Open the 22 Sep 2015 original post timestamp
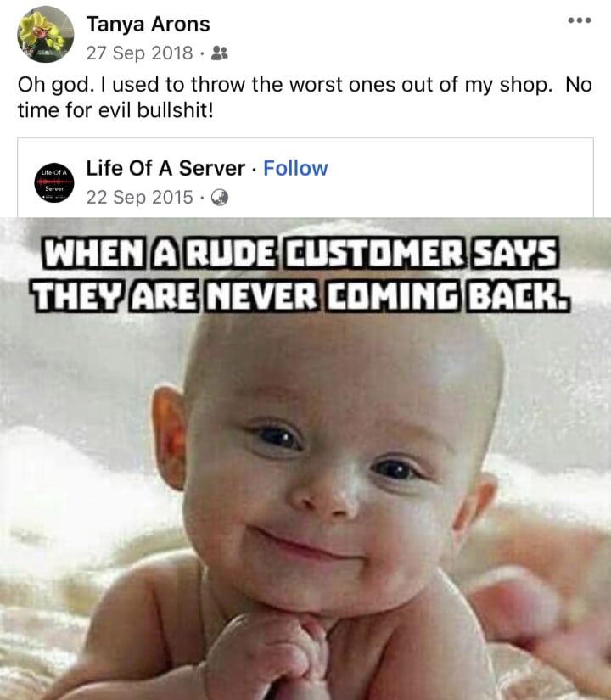 pyautogui.click(x=139, y=198)
